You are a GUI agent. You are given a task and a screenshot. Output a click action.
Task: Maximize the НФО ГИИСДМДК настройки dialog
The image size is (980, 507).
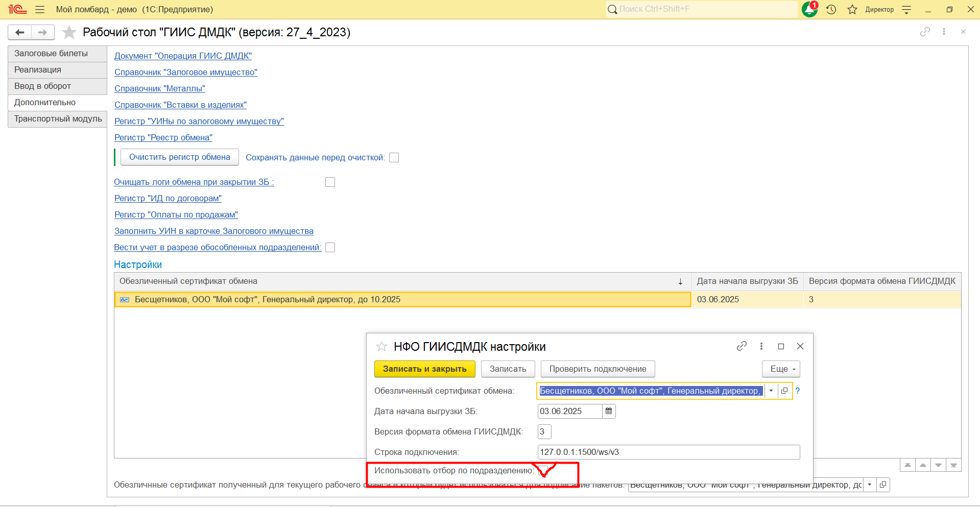pyautogui.click(x=781, y=346)
